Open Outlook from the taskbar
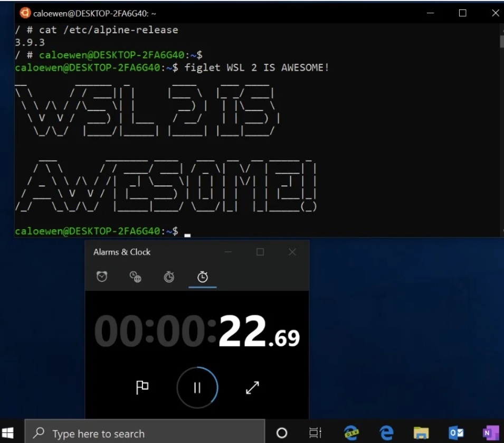 tap(456, 433)
